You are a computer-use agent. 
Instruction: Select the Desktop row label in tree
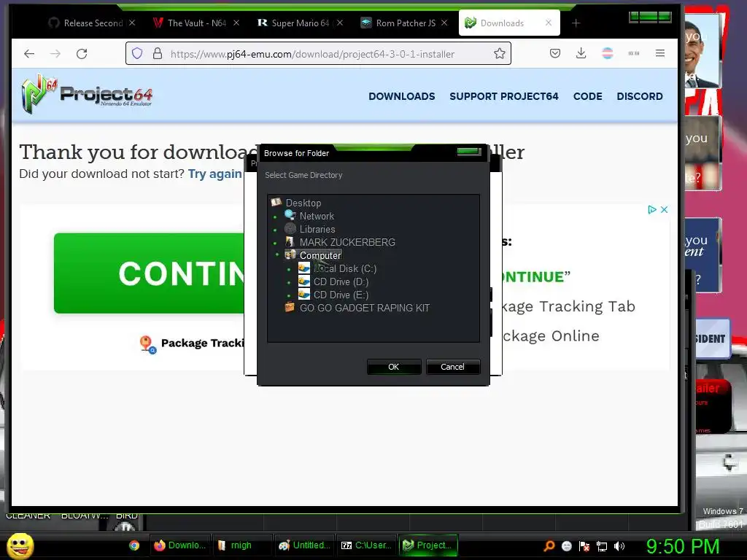tap(303, 203)
